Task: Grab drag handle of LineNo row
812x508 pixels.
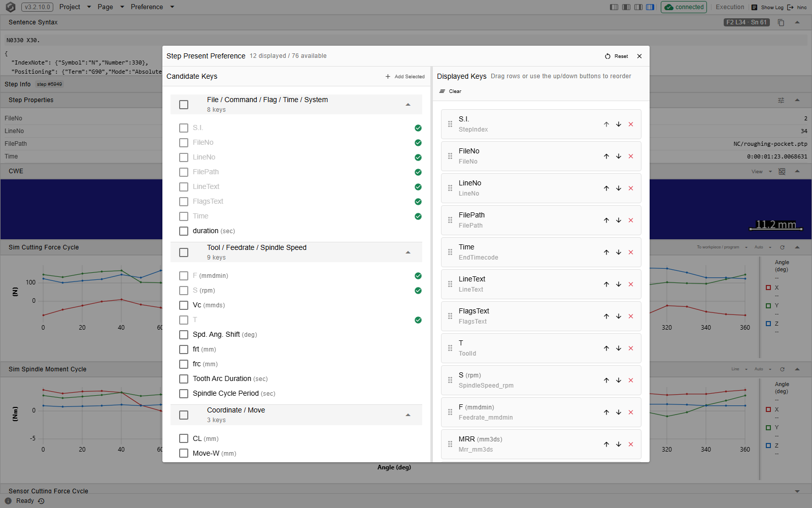Action: (450, 188)
